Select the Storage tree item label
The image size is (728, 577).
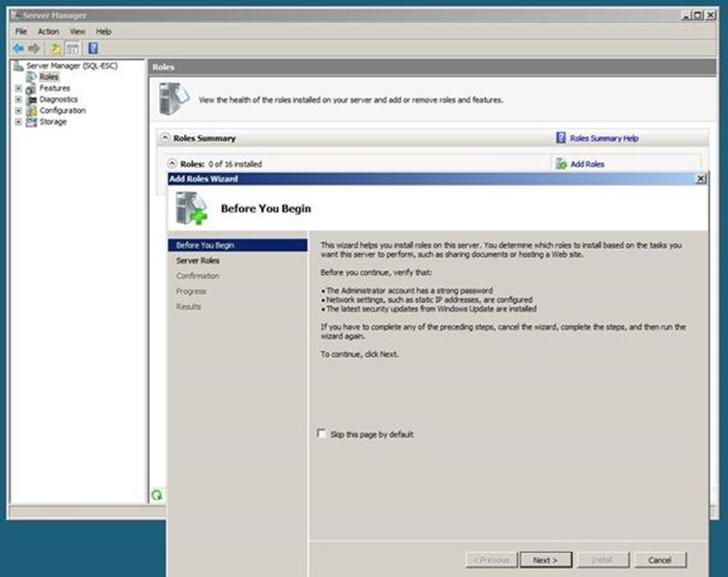tap(53, 122)
